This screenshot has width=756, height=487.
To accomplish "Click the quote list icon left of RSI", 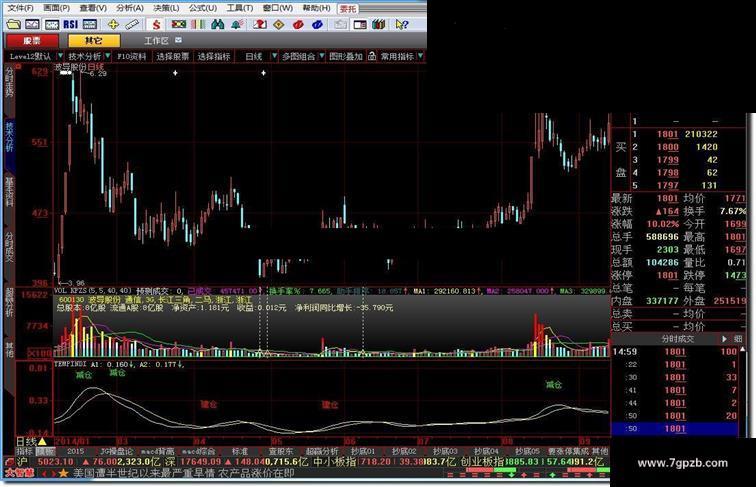I will [51, 24].
